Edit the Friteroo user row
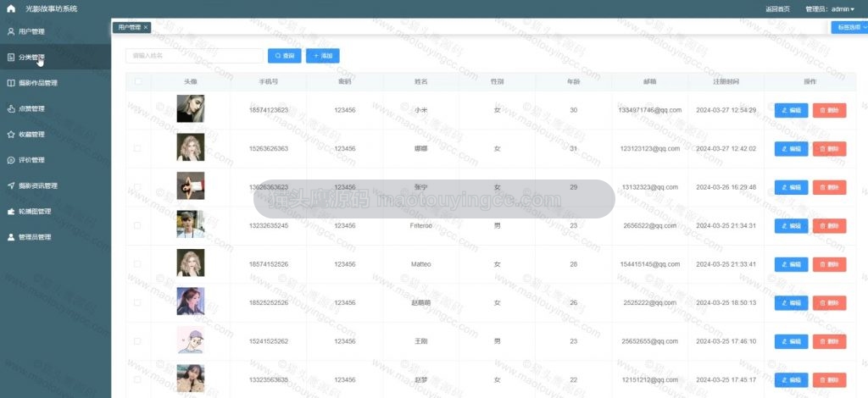Screen dimensions: 868x398 pyautogui.click(x=791, y=226)
